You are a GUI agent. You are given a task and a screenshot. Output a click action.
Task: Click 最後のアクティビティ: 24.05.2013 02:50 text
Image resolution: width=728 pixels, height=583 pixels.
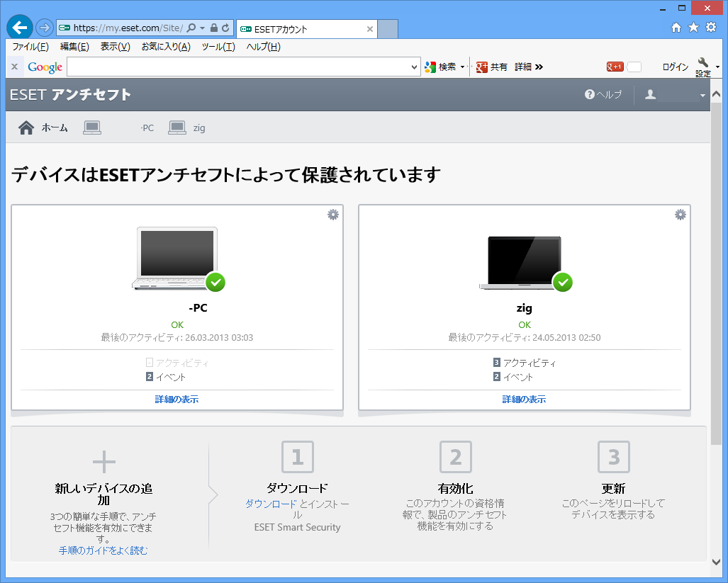pyautogui.click(x=524, y=338)
